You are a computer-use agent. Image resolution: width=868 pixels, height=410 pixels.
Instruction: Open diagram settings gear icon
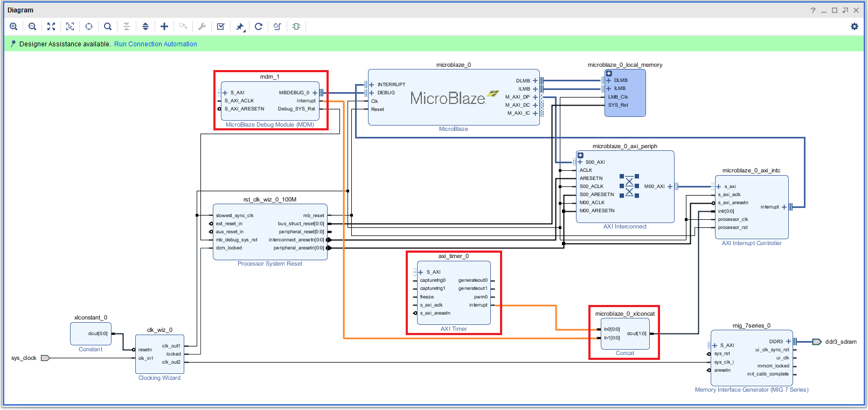[x=855, y=26]
